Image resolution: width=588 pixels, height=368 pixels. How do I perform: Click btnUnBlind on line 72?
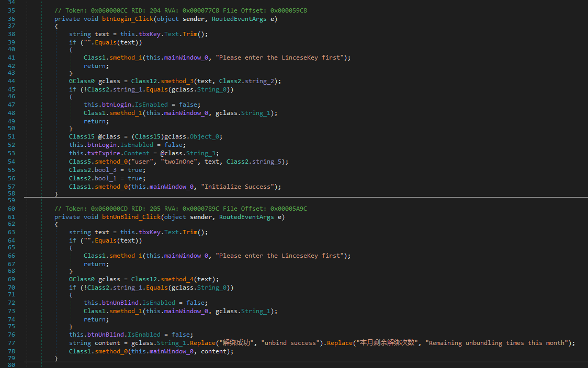120,303
